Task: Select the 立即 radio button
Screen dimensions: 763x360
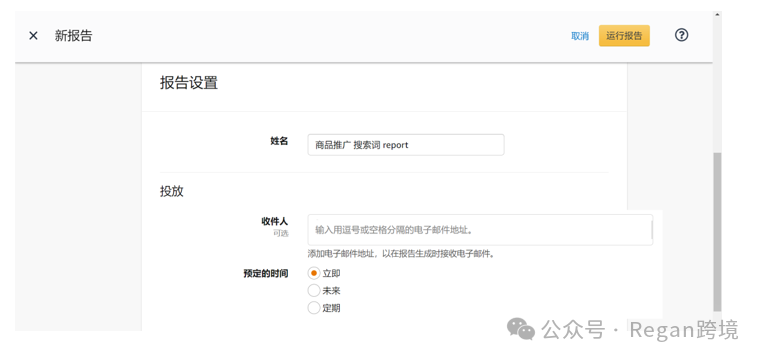Action: (x=314, y=273)
